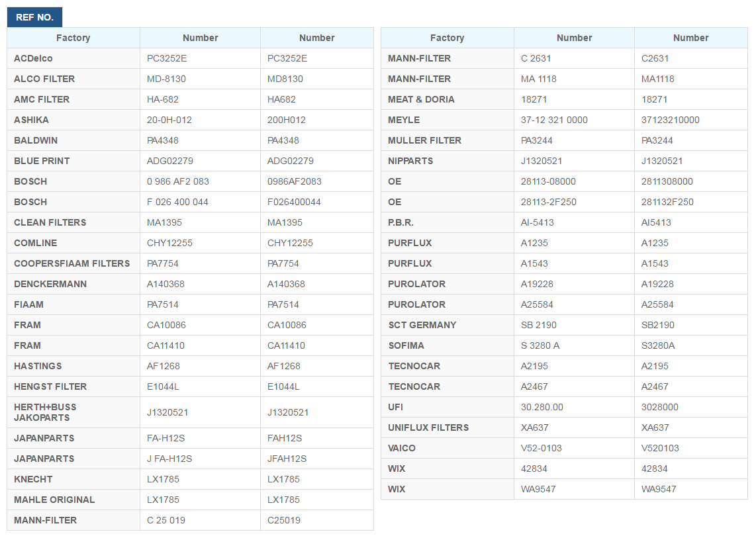Image resolution: width=756 pixels, height=538 pixels.
Task: Click the VAICO factory cell
Action: click(448, 449)
